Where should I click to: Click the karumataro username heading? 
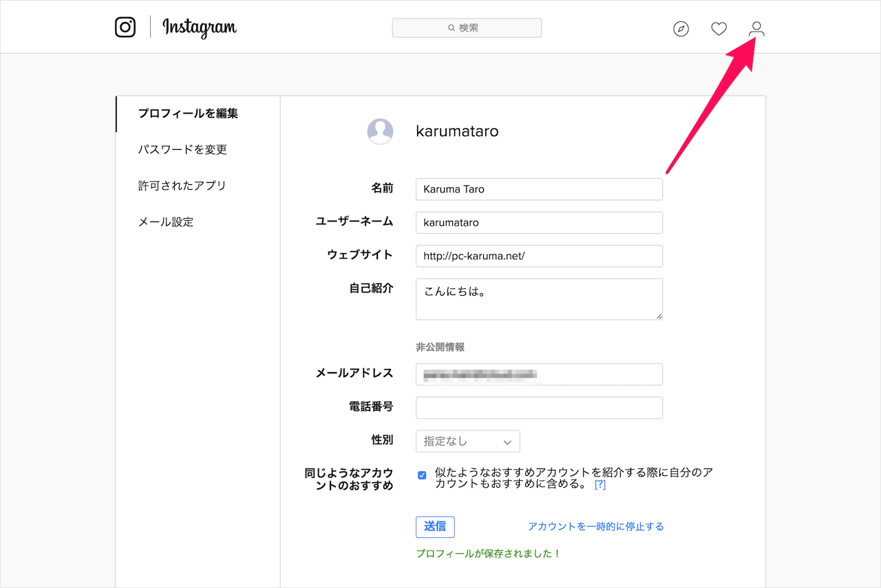457,131
